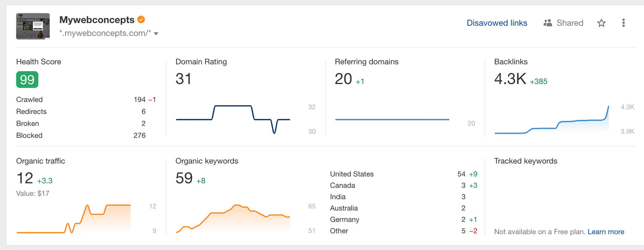The height and width of the screenshot is (250, 644).
Task: Open the Domain Rating value 31
Action: [184, 79]
